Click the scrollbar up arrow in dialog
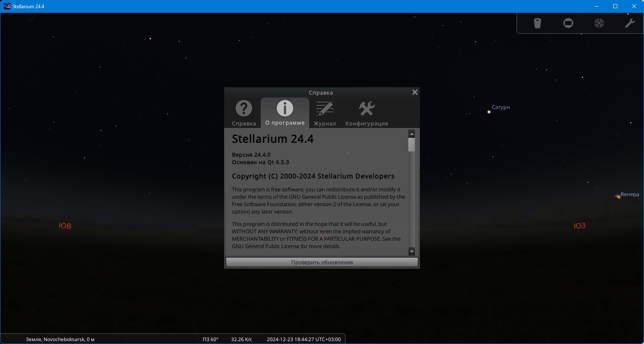The image size is (644, 344). tap(412, 134)
